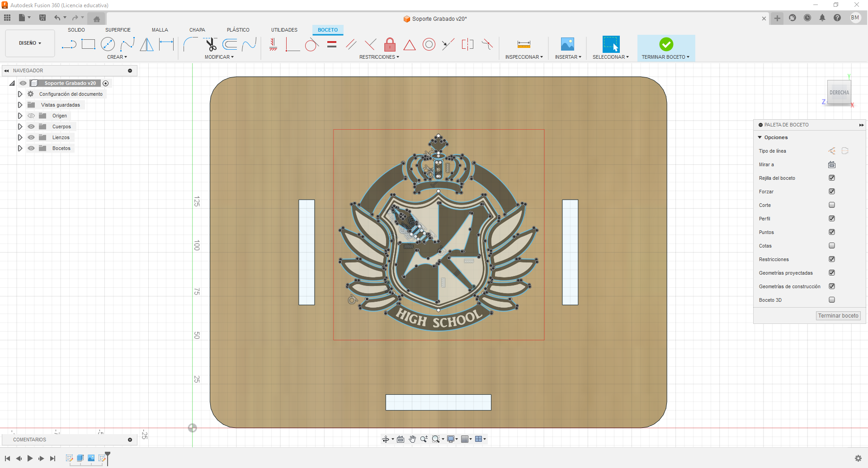Select the Soporte Grabado v20 root component
This screenshot has width=868, height=468.
pyautogui.click(x=70, y=83)
